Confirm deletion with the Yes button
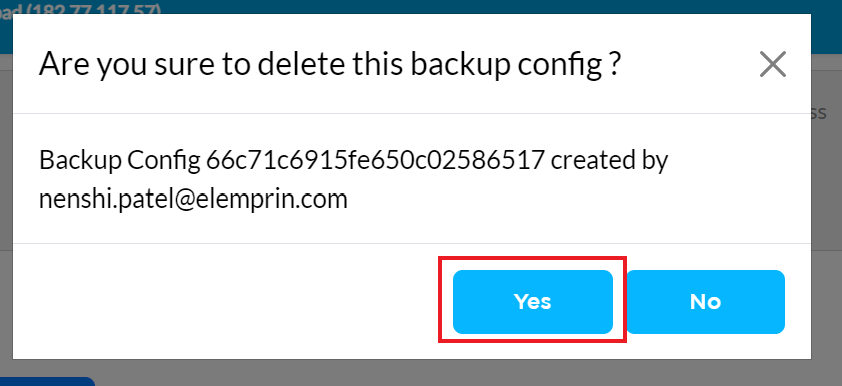The height and width of the screenshot is (386, 842). pos(533,302)
